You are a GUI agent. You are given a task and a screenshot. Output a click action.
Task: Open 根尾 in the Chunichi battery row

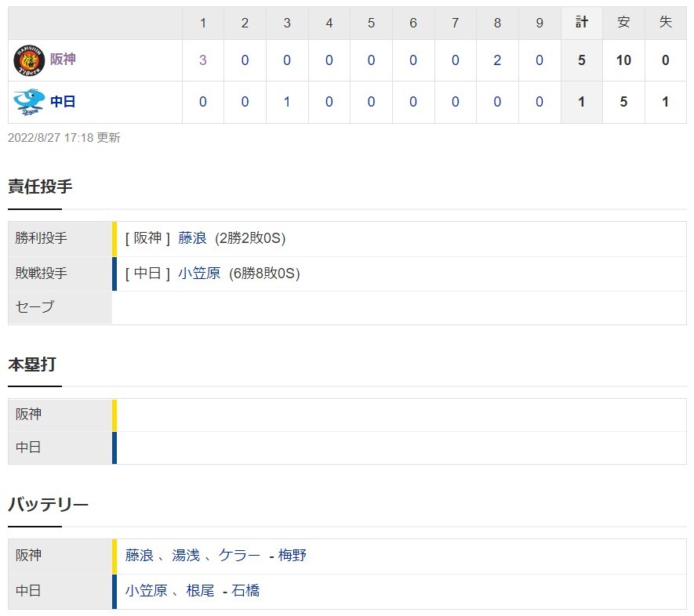(200, 591)
